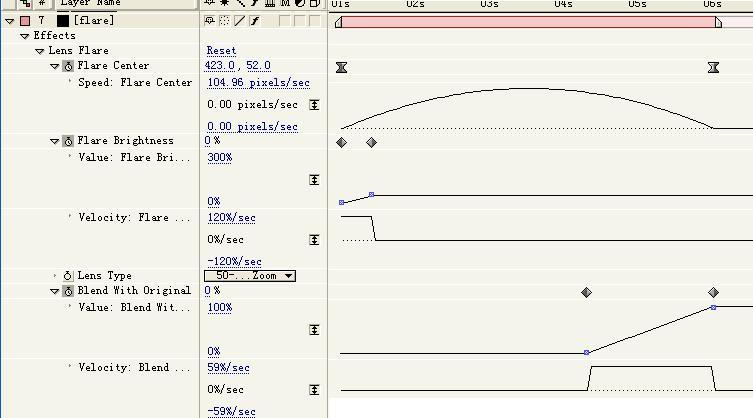Select last Flare Center keyframe
Screen dimensions: 753x418
(x=713, y=67)
